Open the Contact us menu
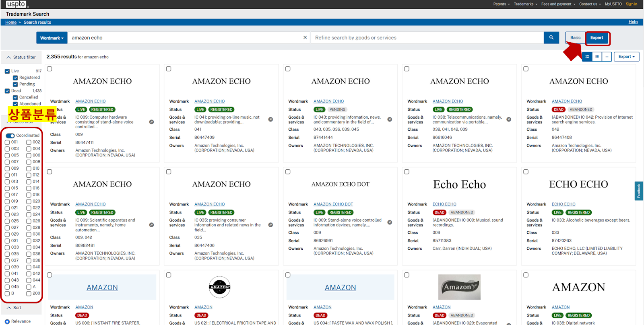The height and width of the screenshot is (325, 644). point(590,4)
